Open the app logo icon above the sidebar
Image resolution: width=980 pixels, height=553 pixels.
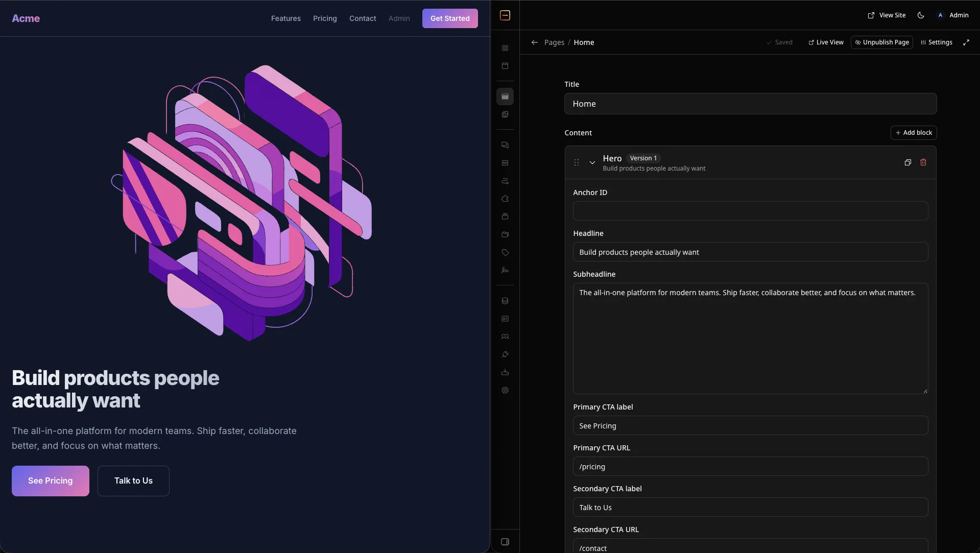pyautogui.click(x=505, y=15)
